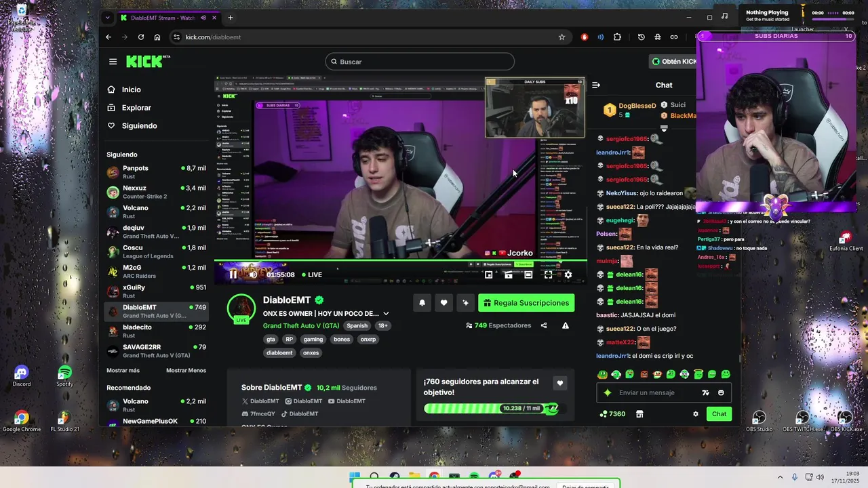Expand chat leaderboard chevron
Screen dimensions: 868x488
664,129
